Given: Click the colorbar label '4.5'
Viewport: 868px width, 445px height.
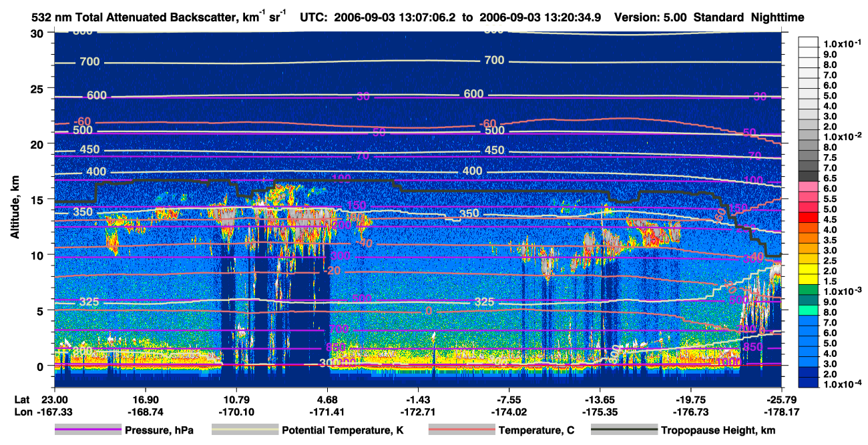Looking at the screenshot, I should coord(829,219).
